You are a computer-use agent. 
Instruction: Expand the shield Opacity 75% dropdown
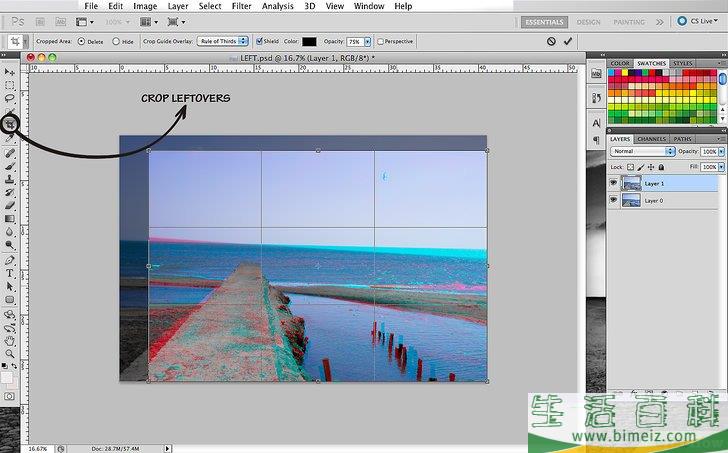coord(368,41)
